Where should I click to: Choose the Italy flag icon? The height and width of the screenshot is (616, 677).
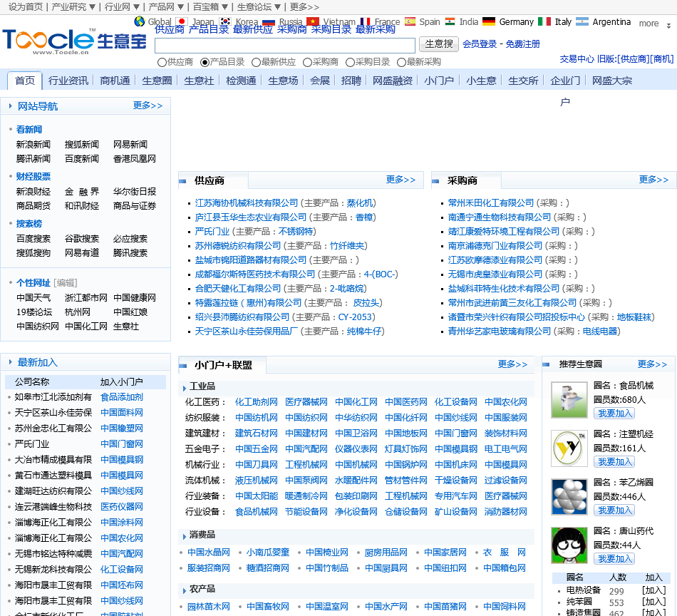[x=544, y=21]
